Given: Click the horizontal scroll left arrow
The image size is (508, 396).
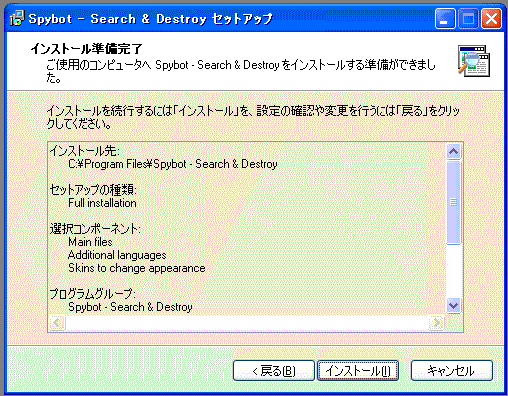Looking at the screenshot, I should tap(57, 322).
